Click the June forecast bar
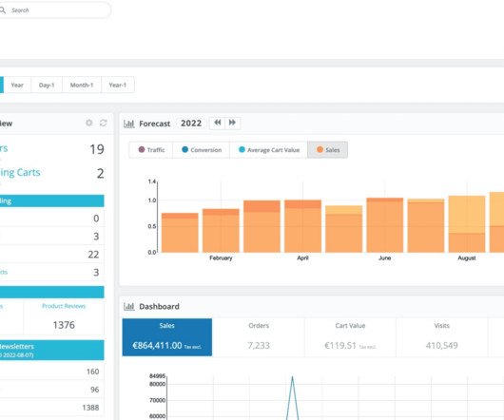Viewport: 504px width, 420px height. coord(385,225)
